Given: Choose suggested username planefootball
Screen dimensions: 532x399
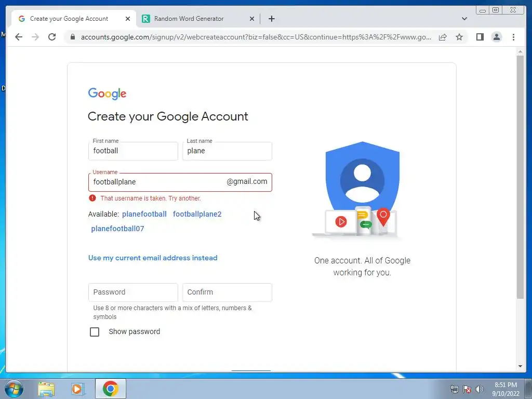Looking at the screenshot, I should 144,214.
